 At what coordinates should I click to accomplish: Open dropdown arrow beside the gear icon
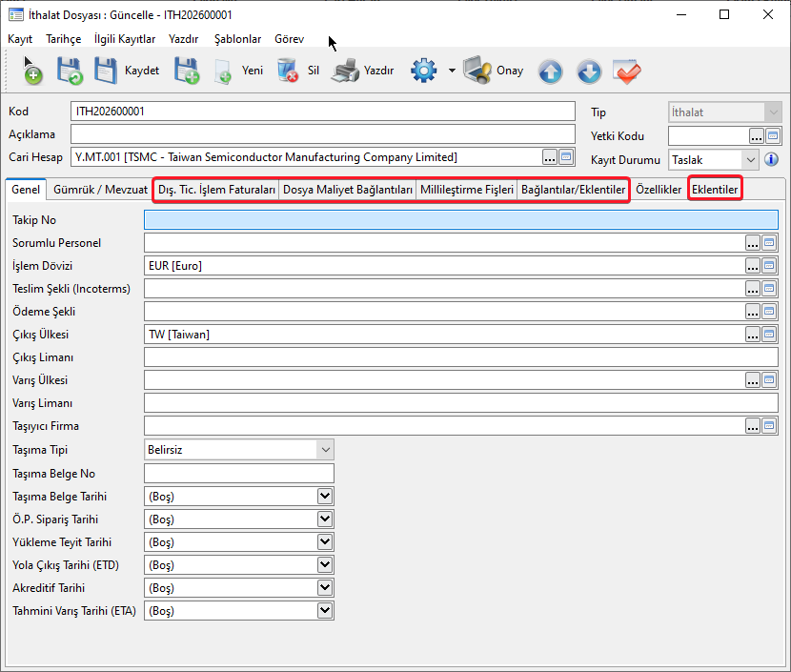452,71
